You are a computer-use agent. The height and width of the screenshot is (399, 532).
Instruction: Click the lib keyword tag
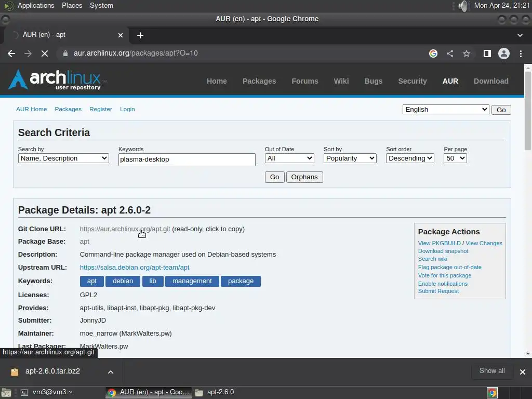click(x=153, y=281)
